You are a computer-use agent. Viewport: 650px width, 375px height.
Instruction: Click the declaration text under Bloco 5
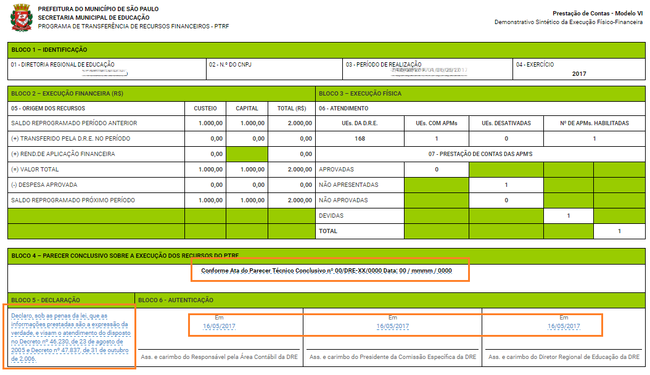(x=70, y=337)
